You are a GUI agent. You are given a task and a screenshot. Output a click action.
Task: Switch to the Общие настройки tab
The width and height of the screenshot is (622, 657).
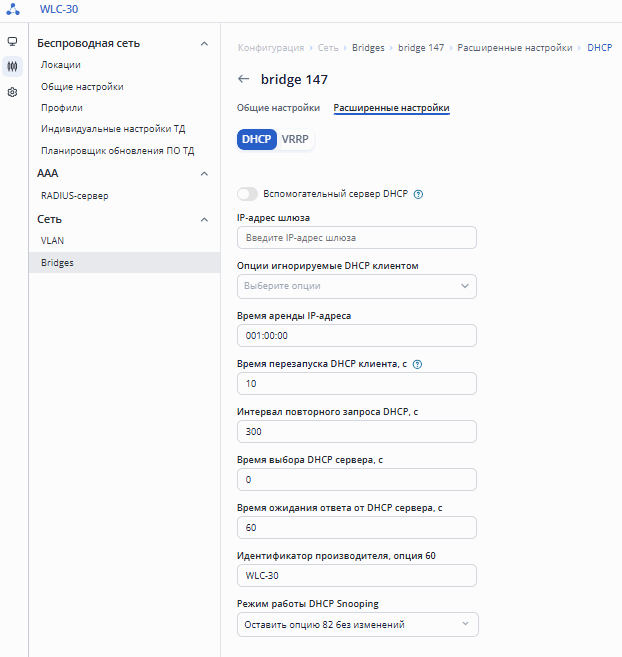pos(278,108)
